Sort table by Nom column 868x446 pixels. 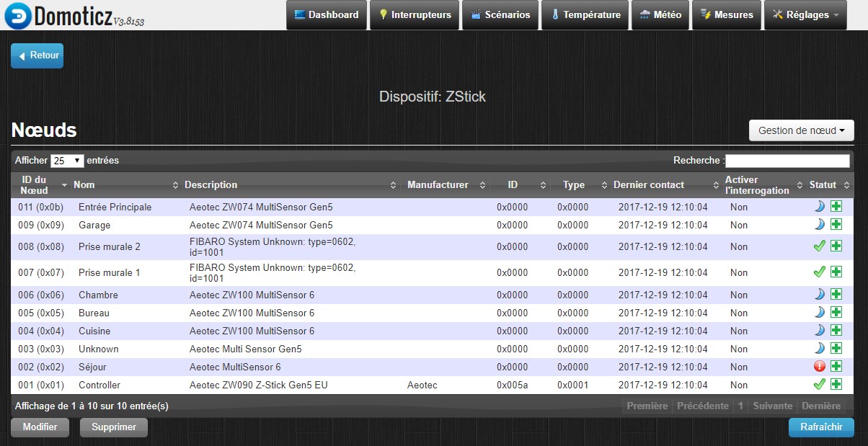[x=125, y=185]
